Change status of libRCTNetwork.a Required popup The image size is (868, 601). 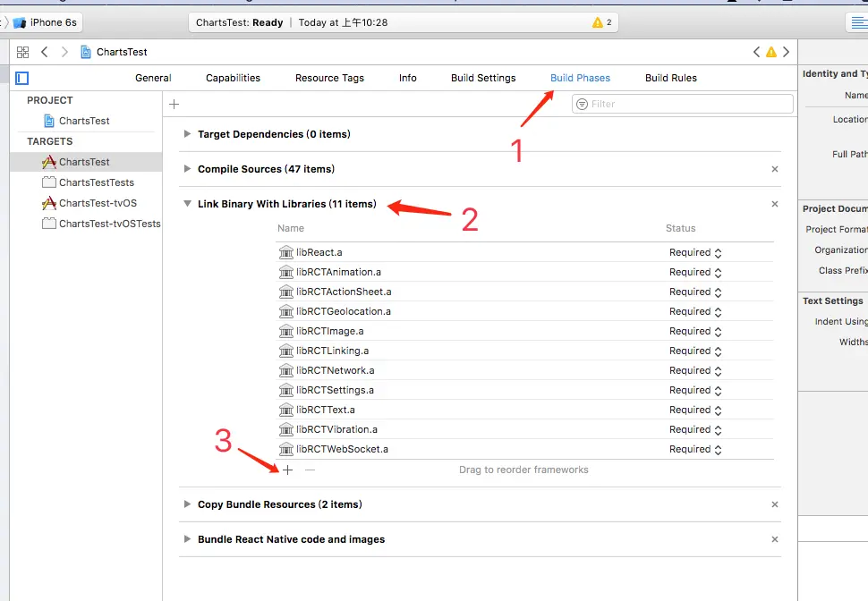click(x=695, y=370)
